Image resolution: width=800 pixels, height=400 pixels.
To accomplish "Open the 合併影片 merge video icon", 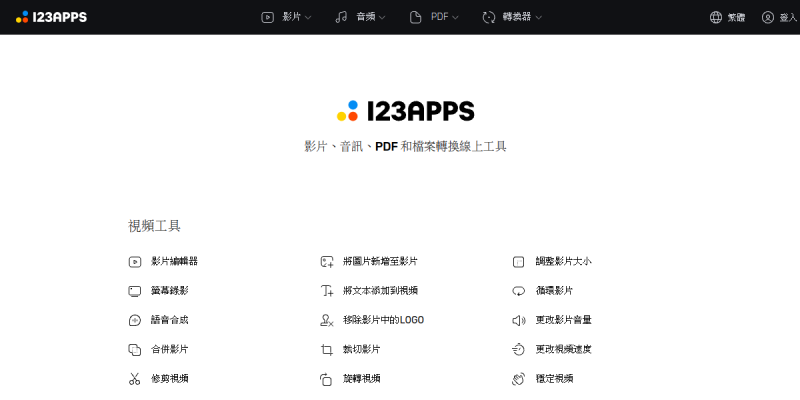I will click(x=134, y=350).
